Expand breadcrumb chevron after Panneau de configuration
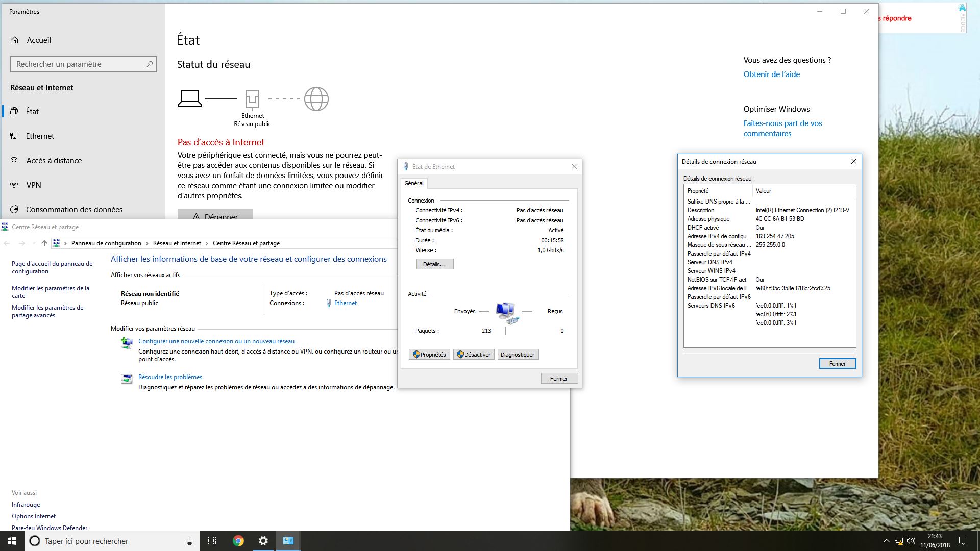This screenshot has height=551, width=980. click(x=148, y=243)
